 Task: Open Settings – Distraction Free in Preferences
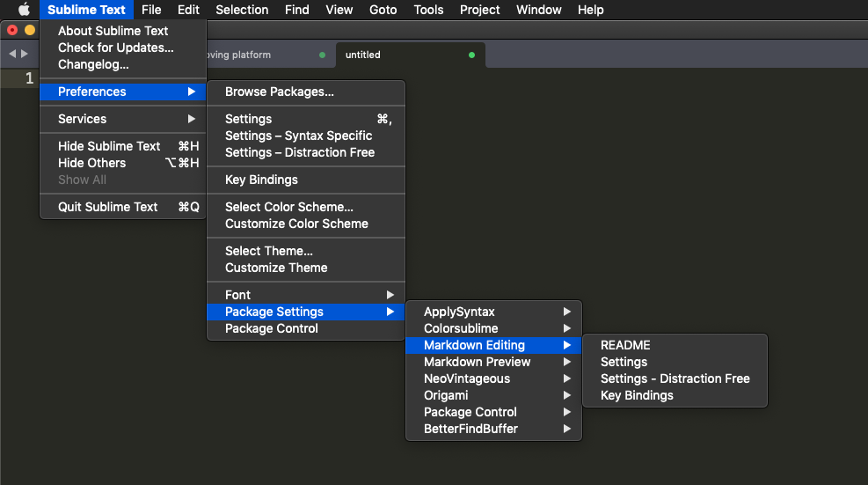coord(306,152)
